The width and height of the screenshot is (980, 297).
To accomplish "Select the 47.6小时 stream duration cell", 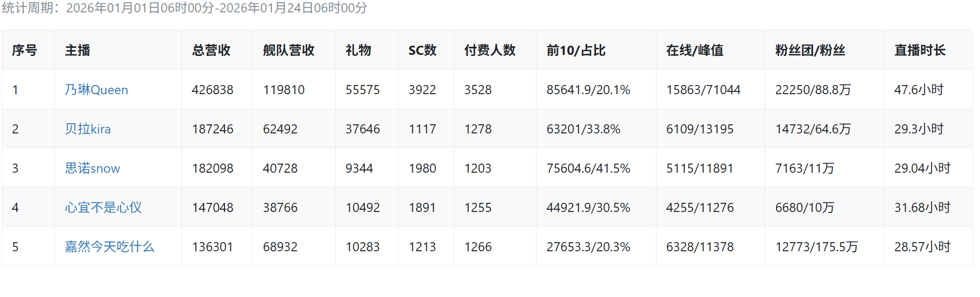I will click(x=919, y=90).
